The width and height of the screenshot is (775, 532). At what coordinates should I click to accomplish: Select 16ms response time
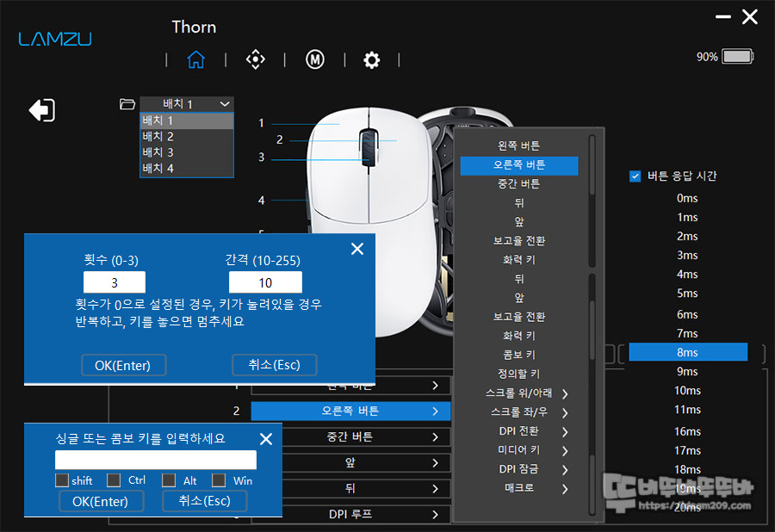point(687,432)
